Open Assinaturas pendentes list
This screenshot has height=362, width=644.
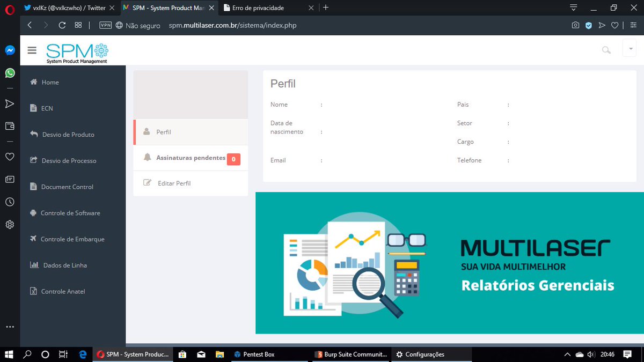[x=191, y=158]
